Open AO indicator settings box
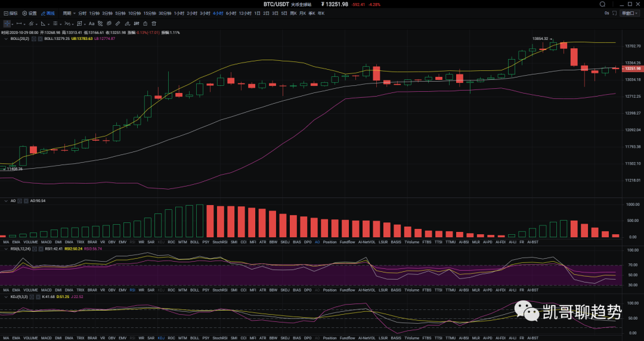The image size is (644, 341). point(20,201)
